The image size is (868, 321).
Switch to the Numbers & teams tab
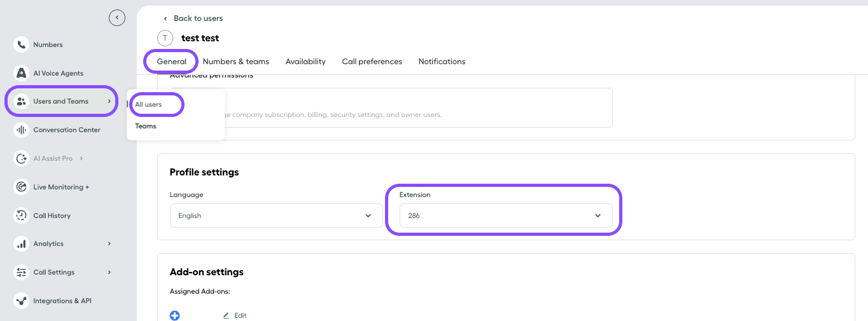236,62
